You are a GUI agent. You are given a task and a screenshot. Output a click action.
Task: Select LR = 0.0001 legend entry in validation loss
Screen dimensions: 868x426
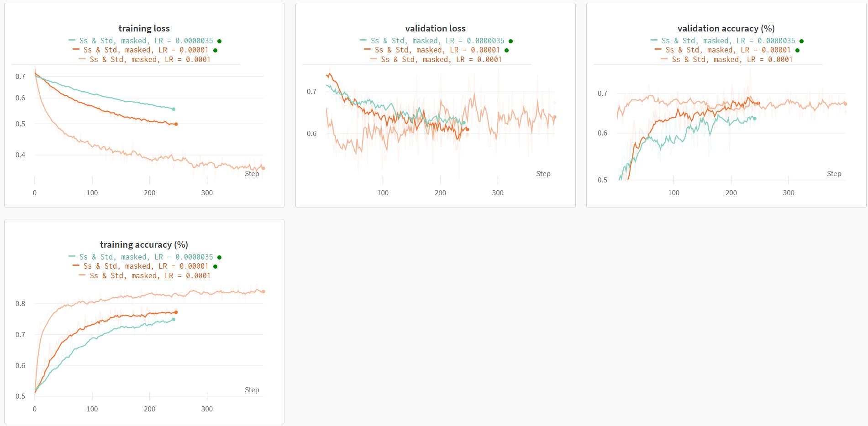coord(442,59)
